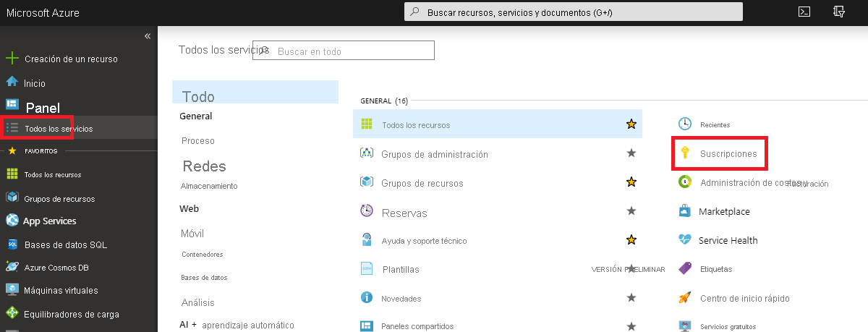Viewport: 868px width, 332px height.
Task: Open AI + aprendizaje automático category
Action: click(x=237, y=325)
